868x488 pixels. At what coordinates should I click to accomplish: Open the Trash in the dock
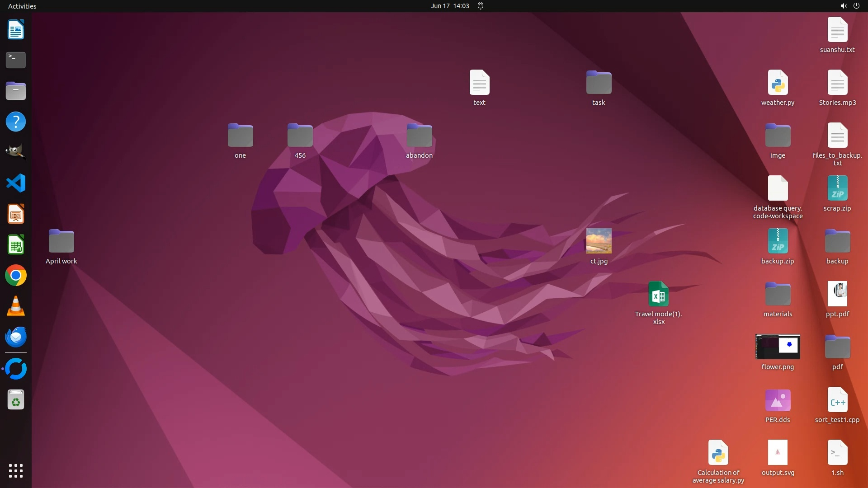[x=16, y=400]
